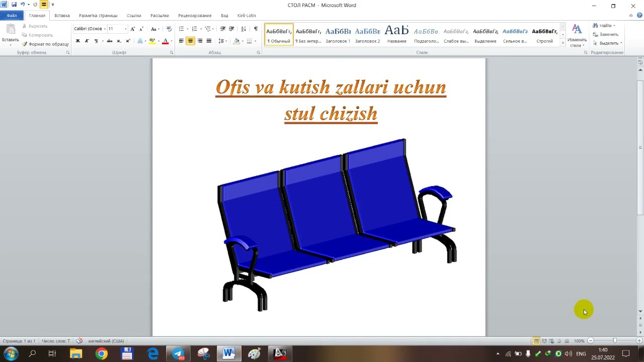Image resolution: width=644 pixels, height=362 pixels.
Task: Apply the Без интервала style
Action: (x=308, y=35)
